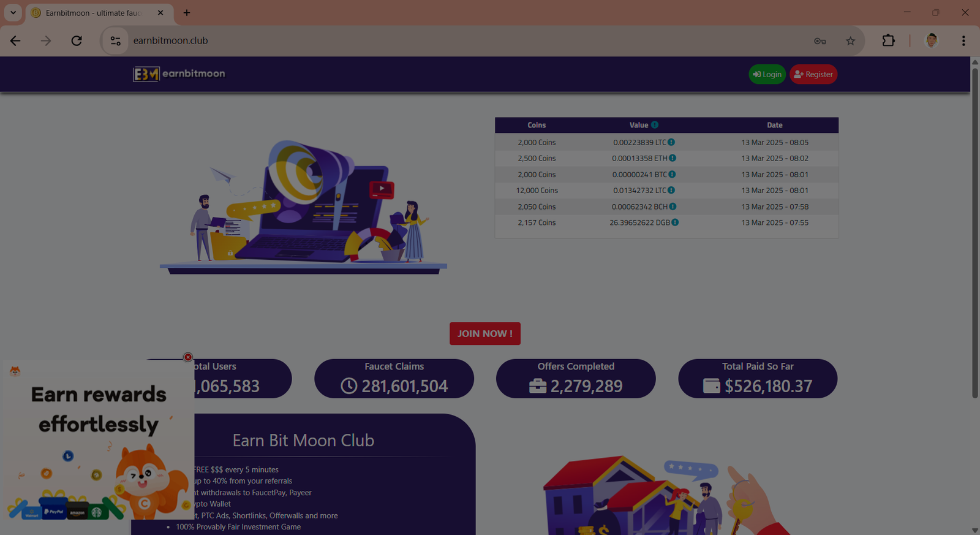Screen dimensions: 980x535
Task: Click info icon next to Value header
Action: pyautogui.click(x=655, y=125)
